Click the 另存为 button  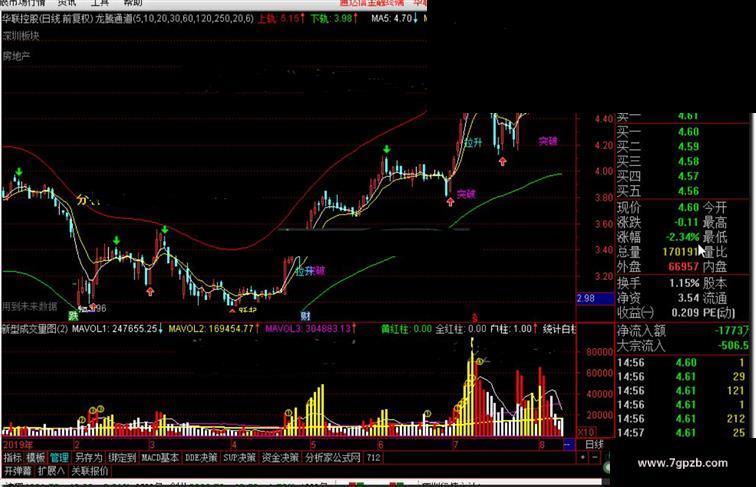(x=88, y=458)
